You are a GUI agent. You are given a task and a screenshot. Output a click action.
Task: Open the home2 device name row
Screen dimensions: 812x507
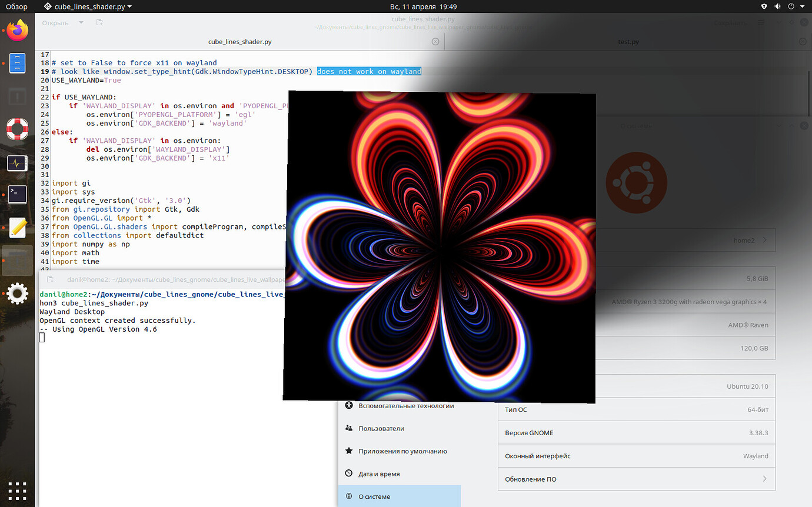pyautogui.click(x=635, y=239)
